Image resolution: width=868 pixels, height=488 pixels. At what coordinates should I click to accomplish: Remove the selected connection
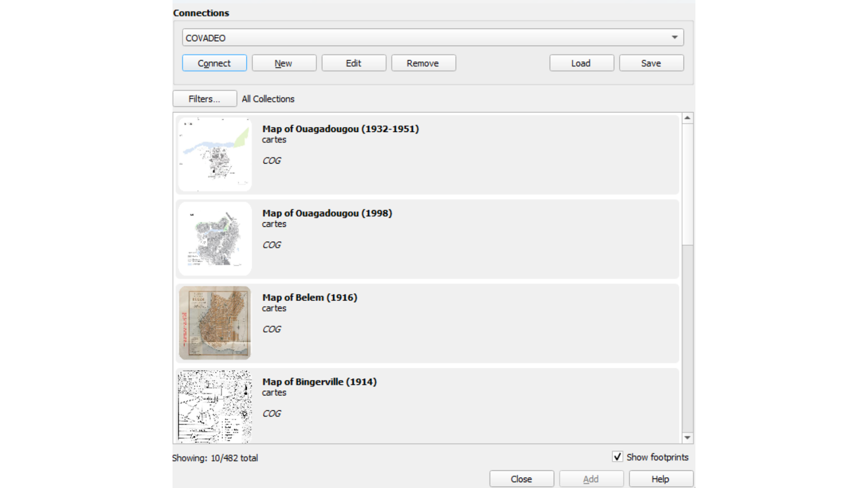click(x=423, y=63)
